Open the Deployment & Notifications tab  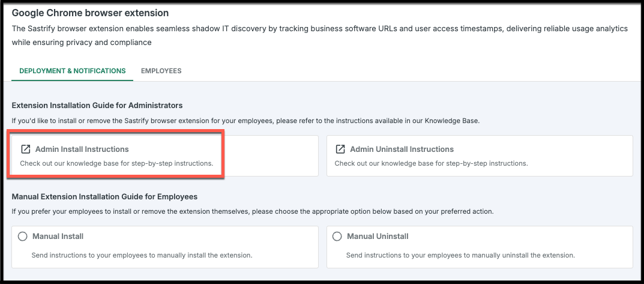(72, 71)
